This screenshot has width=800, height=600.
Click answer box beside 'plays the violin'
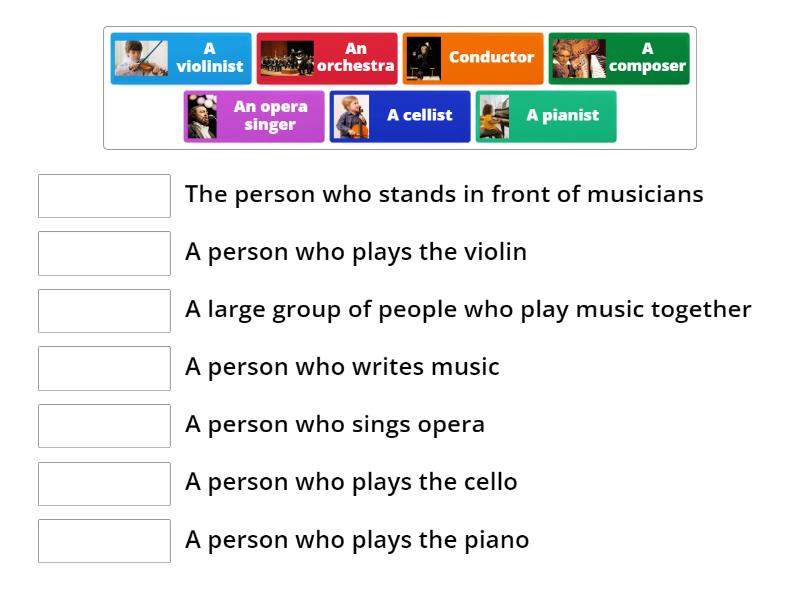coord(104,253)
